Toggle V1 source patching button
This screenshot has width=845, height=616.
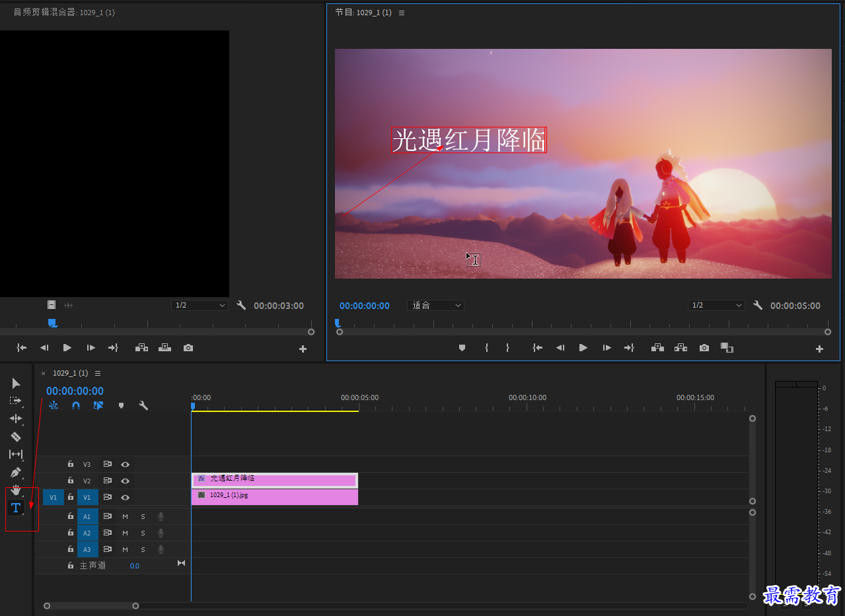(x=54, y=497)
